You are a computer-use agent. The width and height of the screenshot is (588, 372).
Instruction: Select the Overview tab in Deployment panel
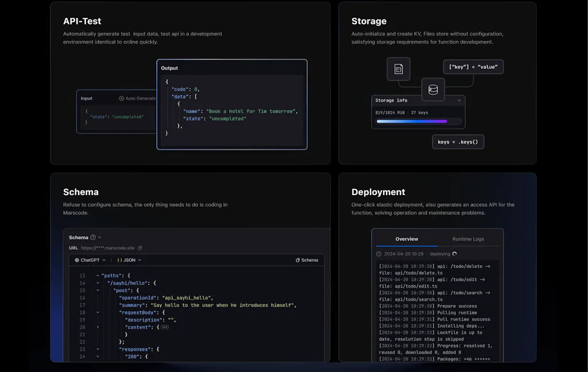click(x=407, y=239)
